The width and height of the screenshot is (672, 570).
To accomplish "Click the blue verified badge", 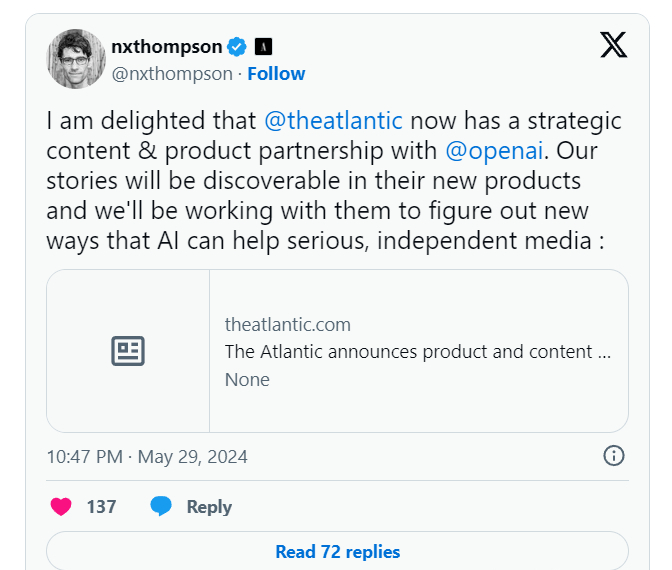I will click(x=236, y=46).
